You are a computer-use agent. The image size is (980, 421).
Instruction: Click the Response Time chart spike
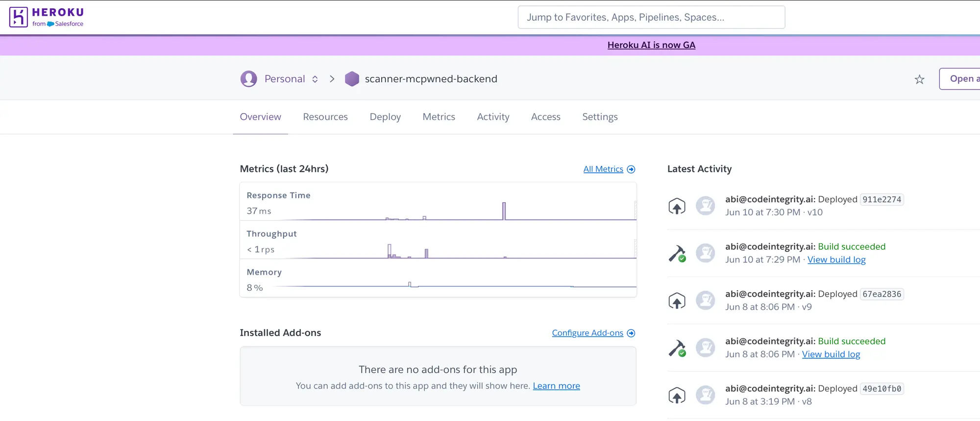click(504, 211)
